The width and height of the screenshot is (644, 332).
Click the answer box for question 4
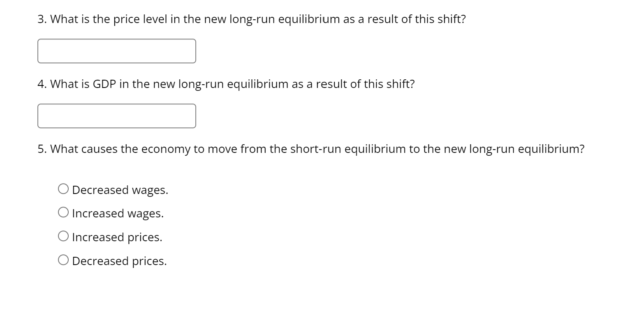tap(116, 115)
